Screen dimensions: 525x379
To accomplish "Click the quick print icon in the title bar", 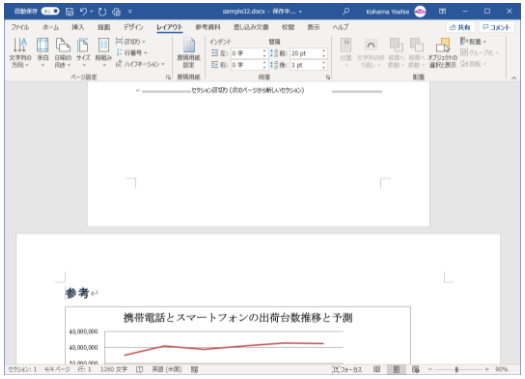I will pyautogui.click(x=116, y=12).
